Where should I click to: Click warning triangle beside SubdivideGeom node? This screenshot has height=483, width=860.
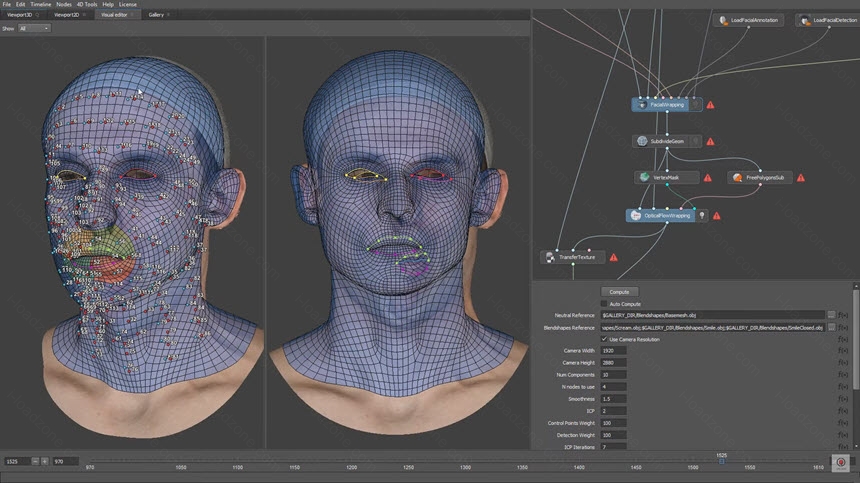point(710,141)
